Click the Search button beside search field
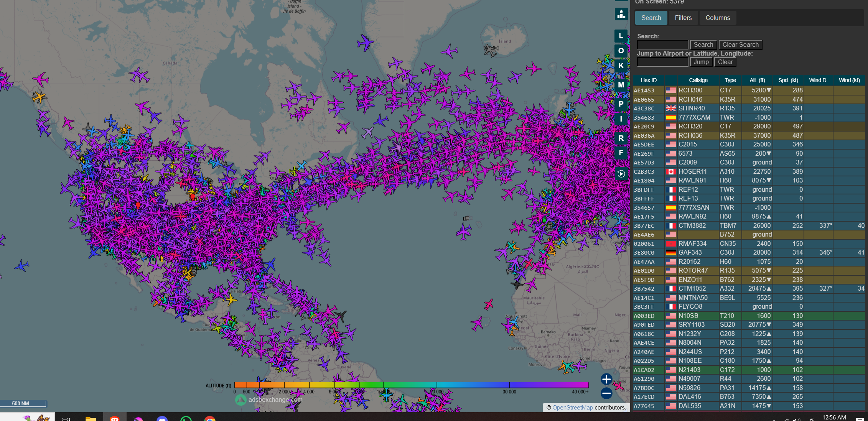 (x=703, y=45)
